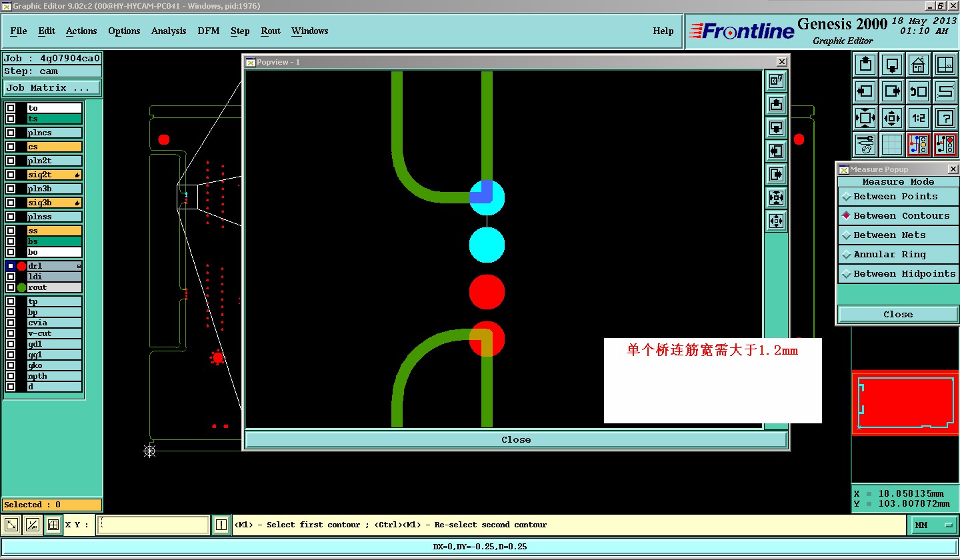Click pan left icon in main toolbar
960x560 pixels.
click(x=865, y=91)
